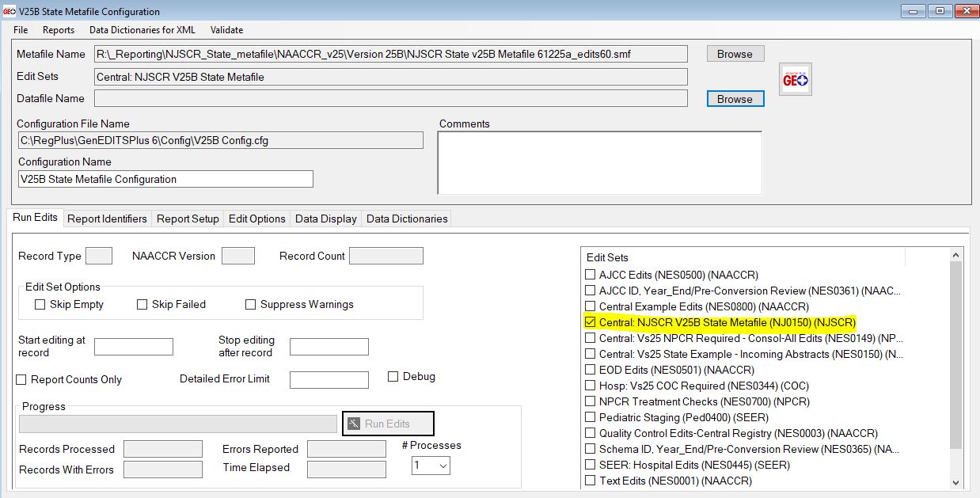Uncheck Central: NJSCR V25B State Metafile edit set
The height and width of the screenshot is (498, 980).
(590, 322)
